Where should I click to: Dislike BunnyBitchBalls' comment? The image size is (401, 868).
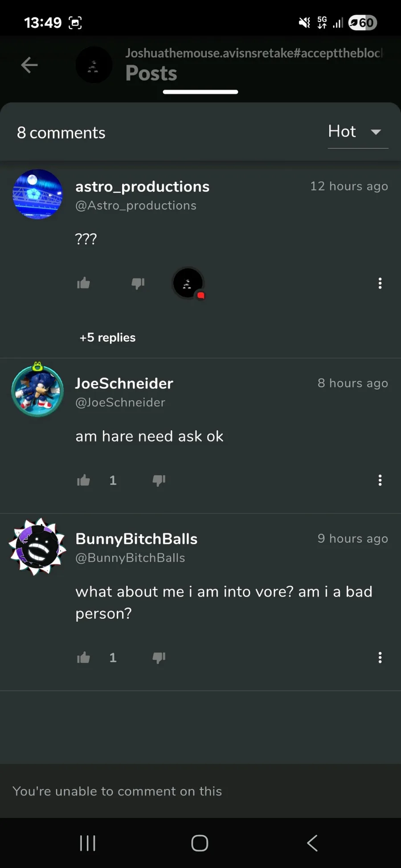click(x=159, y=657)
